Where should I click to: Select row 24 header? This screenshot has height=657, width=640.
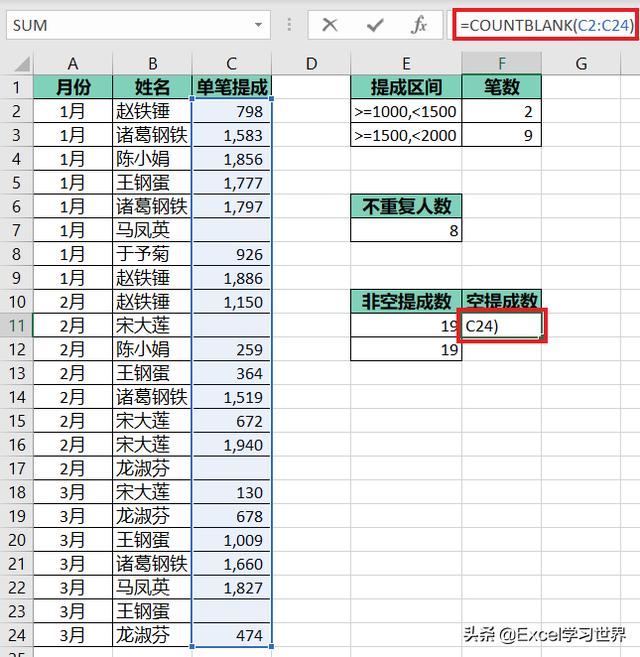coord(16,635)
